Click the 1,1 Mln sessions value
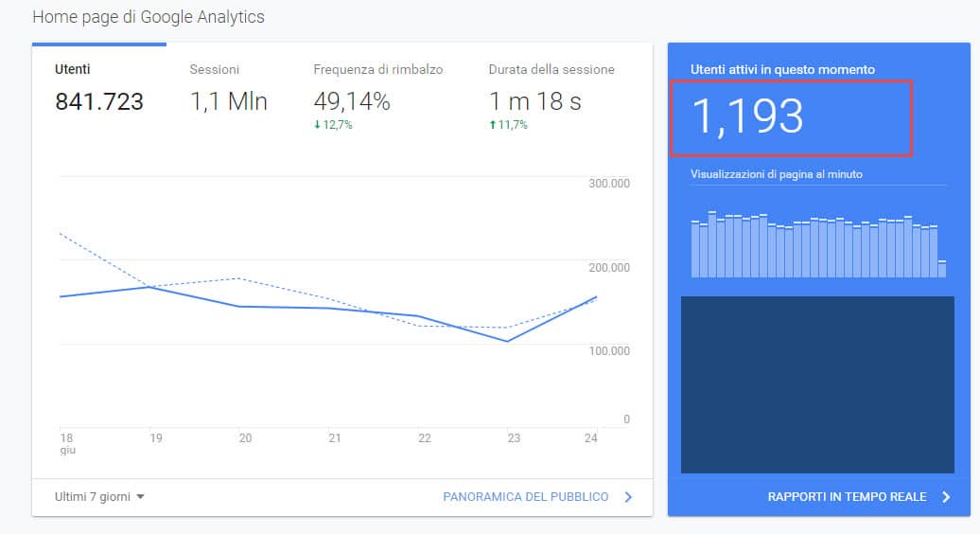This screenshot has height=534, width=980. click(x=229, y=101)
